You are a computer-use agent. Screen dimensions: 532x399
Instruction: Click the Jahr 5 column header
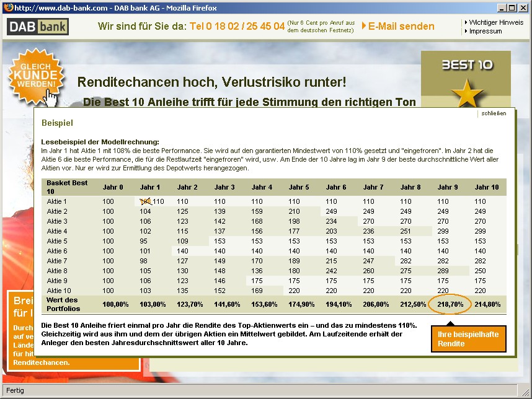pyautogui.click(x=299, y=187)
